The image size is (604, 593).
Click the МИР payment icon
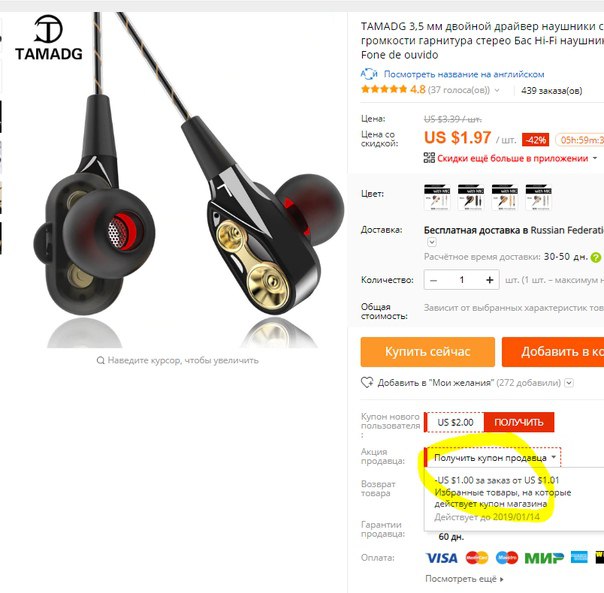coord(544,558)
